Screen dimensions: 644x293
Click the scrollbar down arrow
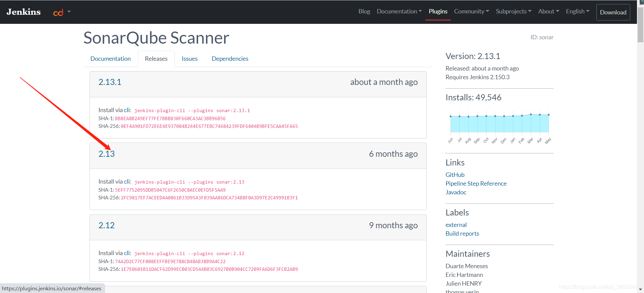click(640, 289)
